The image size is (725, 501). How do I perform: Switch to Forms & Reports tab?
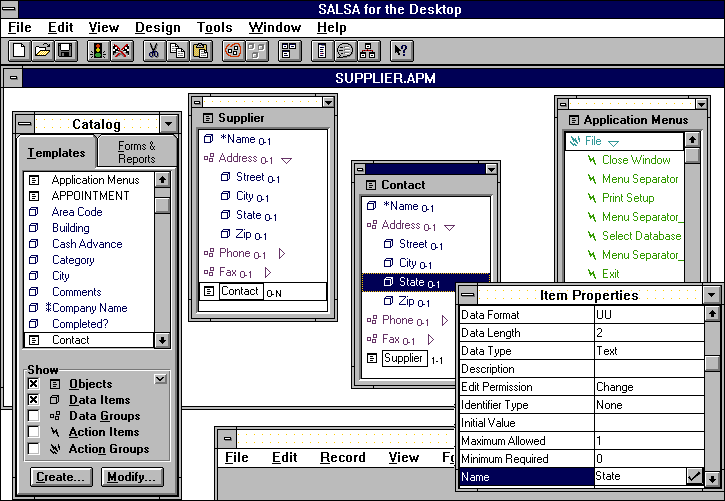pyautogui.click(x=136, y=153)
